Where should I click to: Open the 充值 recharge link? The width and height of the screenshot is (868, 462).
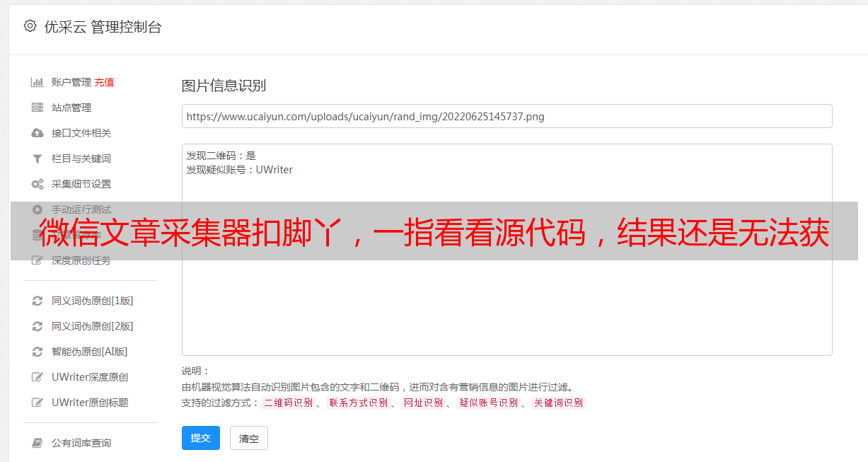[x=104, y=82]
